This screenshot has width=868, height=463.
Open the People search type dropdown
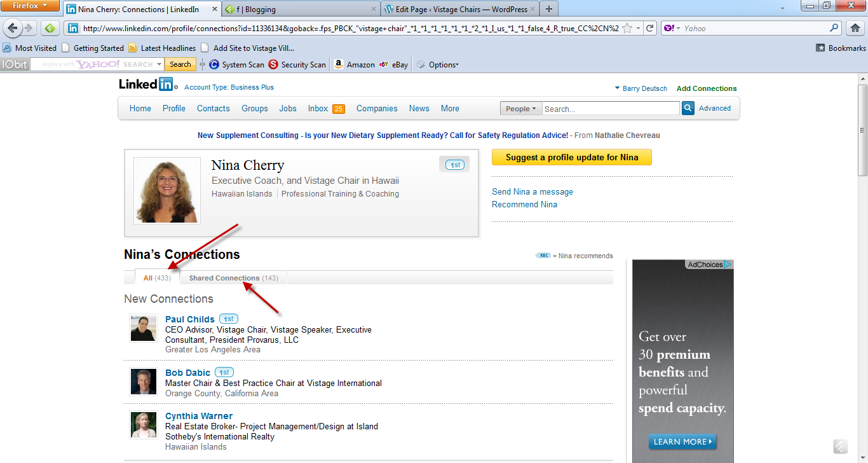tap(520, 109)
